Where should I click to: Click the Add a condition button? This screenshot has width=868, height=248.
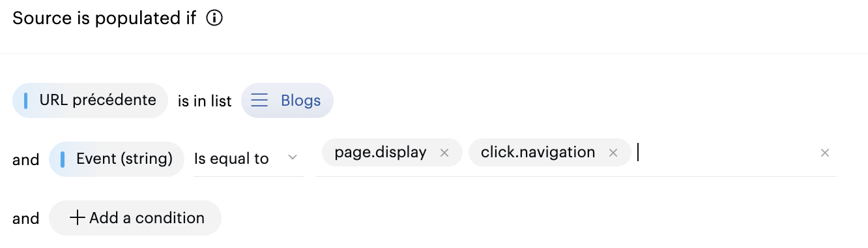tap(136, 218)
